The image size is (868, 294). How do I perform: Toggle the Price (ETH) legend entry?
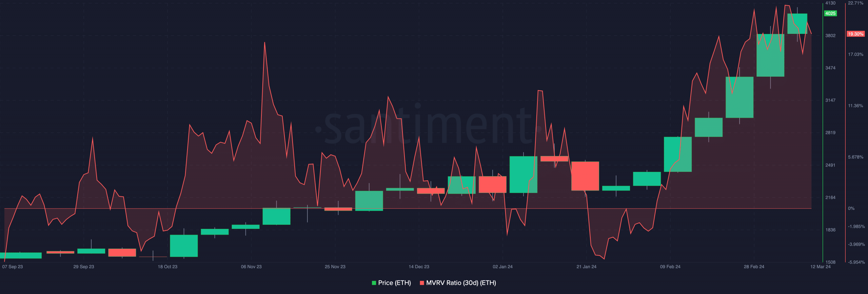coord(391,283)
